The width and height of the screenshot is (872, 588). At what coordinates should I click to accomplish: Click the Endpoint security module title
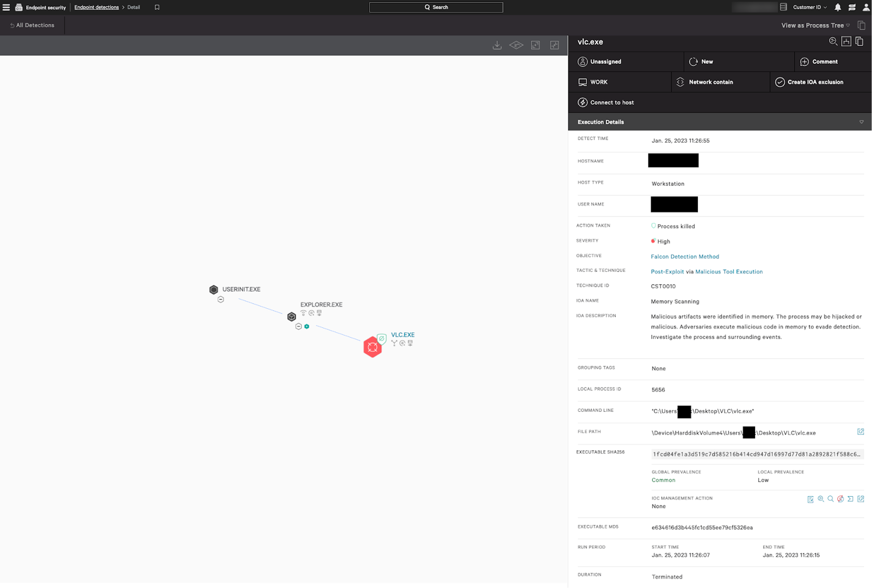46,7
